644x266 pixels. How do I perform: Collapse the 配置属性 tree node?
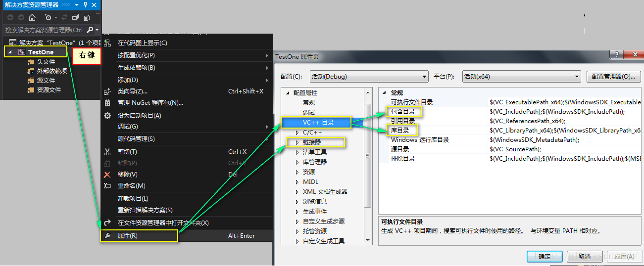[x=287, y=93]
